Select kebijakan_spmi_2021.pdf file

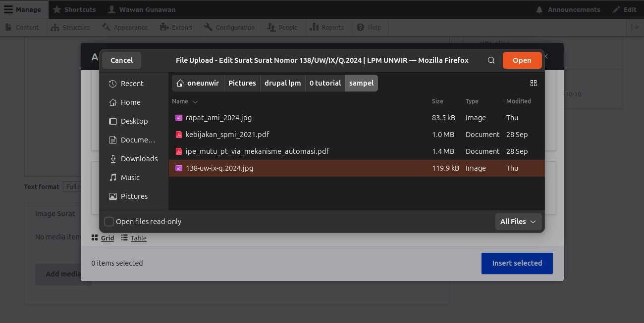click(357, 135)
